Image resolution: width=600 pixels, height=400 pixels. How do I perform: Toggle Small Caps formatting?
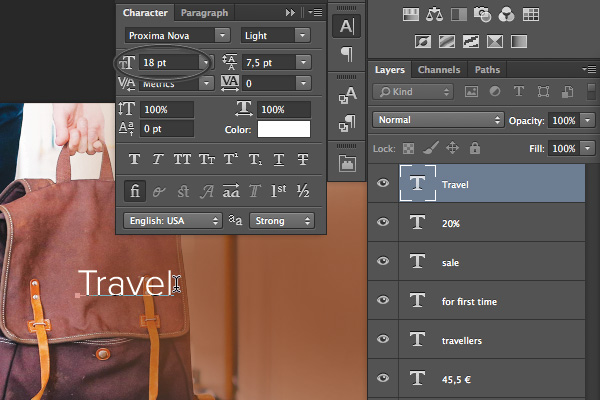[x=207, y=159]
